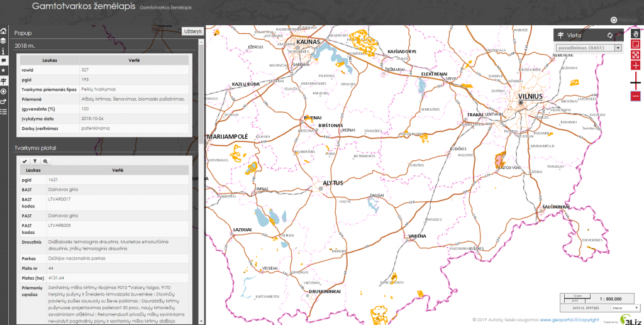Open the information panel icon
644x325 pixels.
coord(4,51)
